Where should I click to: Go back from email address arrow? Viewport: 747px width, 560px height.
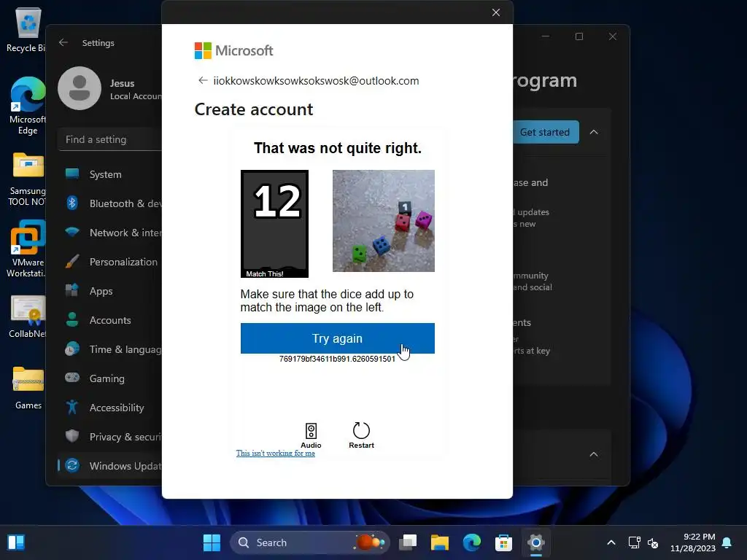click(x=203, y=80)
